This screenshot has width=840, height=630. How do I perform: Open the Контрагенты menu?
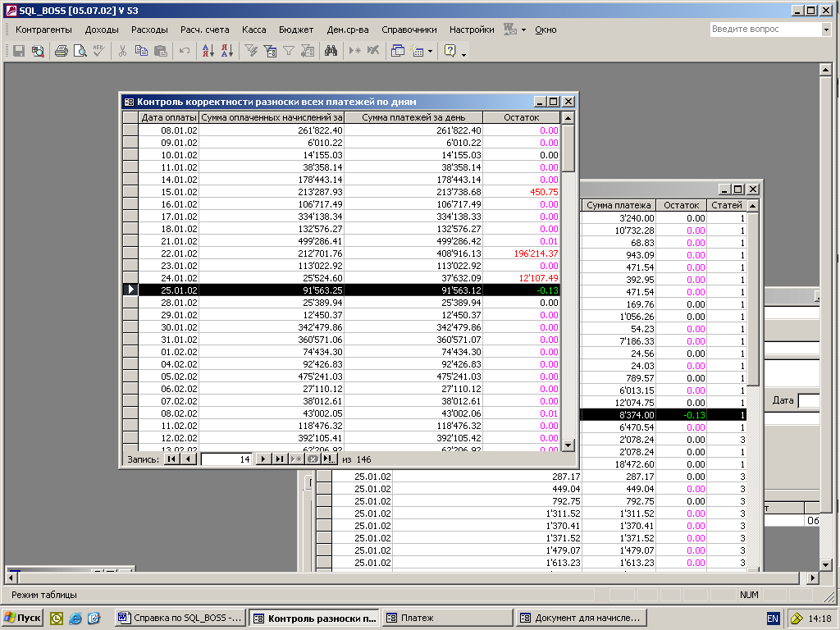tap(43, 30)
